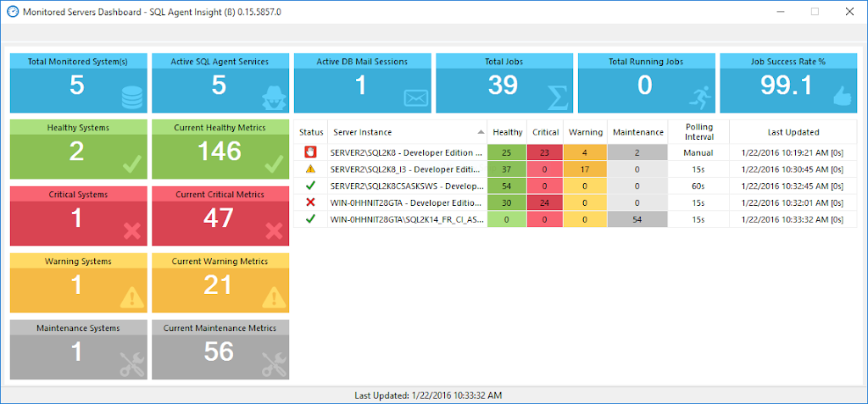Select the SERVER2\SQL2K8_I3 server instance name
Image resolution: width=868 pixels, height=404 pixels.
click(406, 169)
